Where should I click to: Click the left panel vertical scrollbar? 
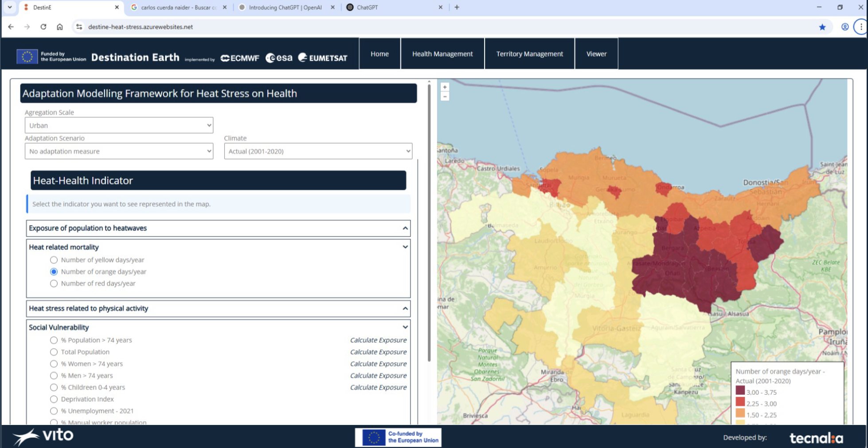tap(429, 222)
